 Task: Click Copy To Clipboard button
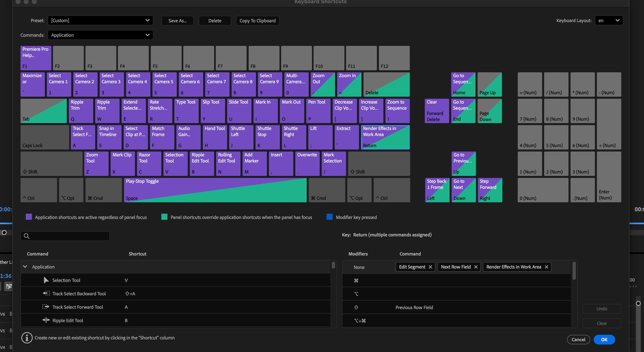257,21
